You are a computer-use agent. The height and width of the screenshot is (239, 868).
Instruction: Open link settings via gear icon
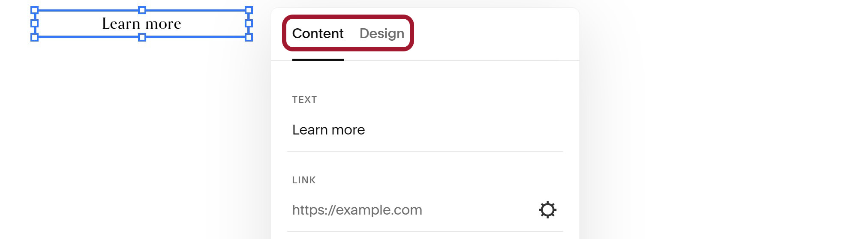coord(547,210)
